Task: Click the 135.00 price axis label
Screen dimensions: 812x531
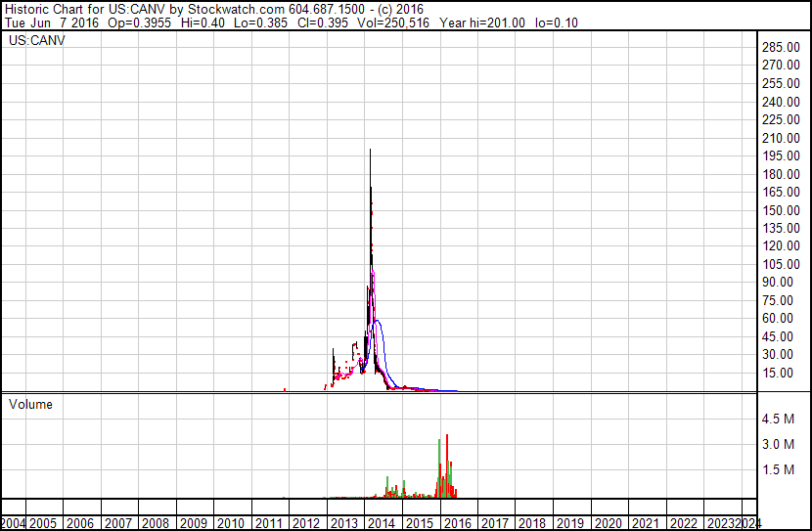Action: pos(781,228)
